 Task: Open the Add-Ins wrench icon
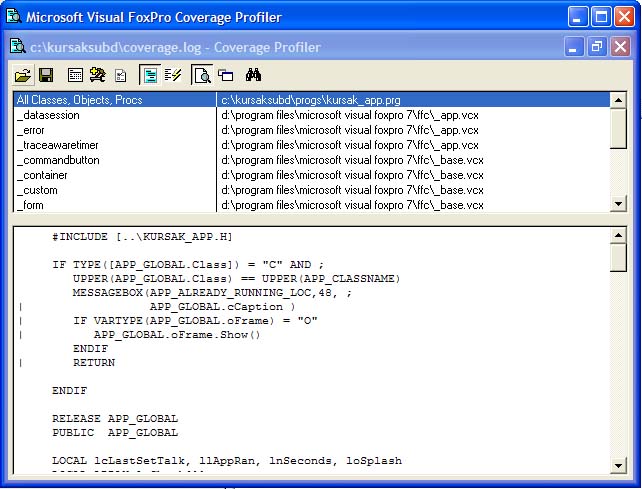coord(98,75)
